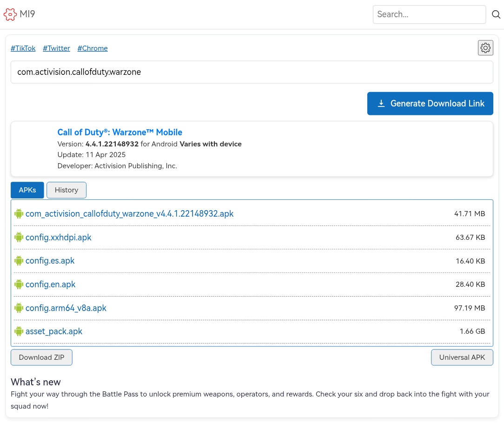The image size is (504, 423).
Task: Select the 41.71 MB size value
Action: tap(470, 214)
